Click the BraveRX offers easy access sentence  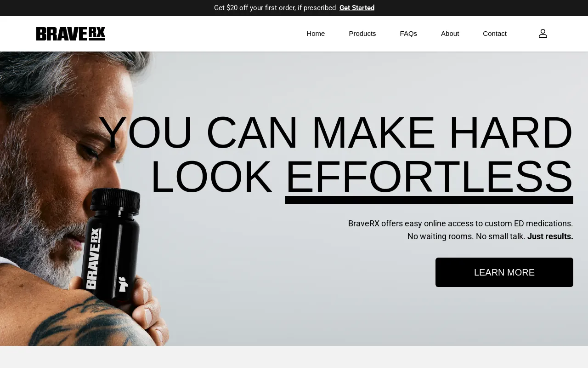click(x=460, y=224)
